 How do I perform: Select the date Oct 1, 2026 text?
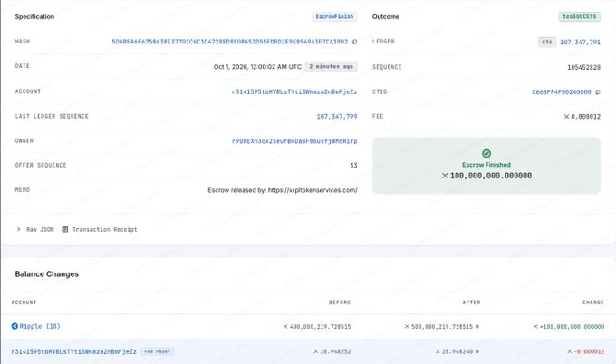[x=257, y=67]
